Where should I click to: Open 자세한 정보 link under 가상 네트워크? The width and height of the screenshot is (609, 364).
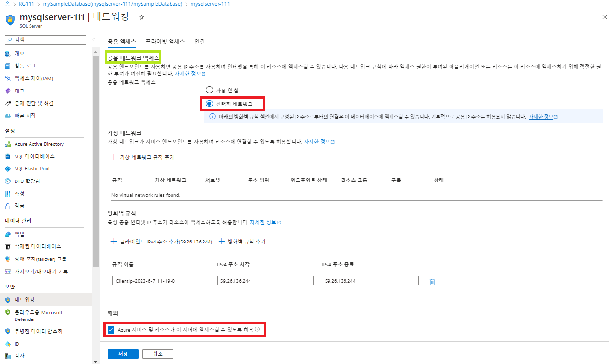[x=319, y=142]
